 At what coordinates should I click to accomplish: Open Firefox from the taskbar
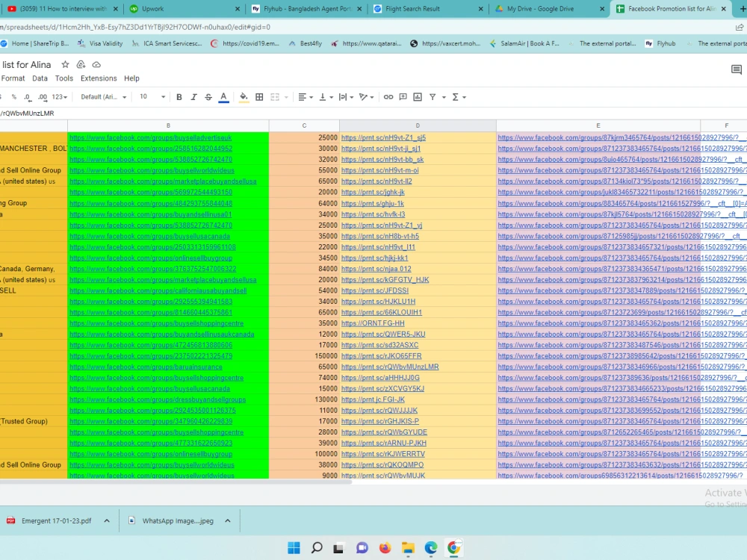coord(385,547)
